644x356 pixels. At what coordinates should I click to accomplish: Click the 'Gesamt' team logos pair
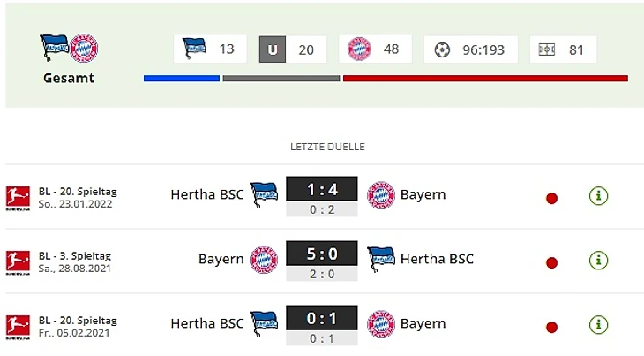pos(69,49)
